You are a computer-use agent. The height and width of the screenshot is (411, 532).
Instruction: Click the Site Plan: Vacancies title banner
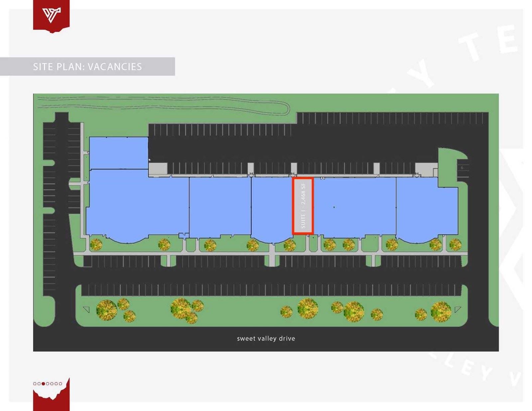[x=87, y=67]
